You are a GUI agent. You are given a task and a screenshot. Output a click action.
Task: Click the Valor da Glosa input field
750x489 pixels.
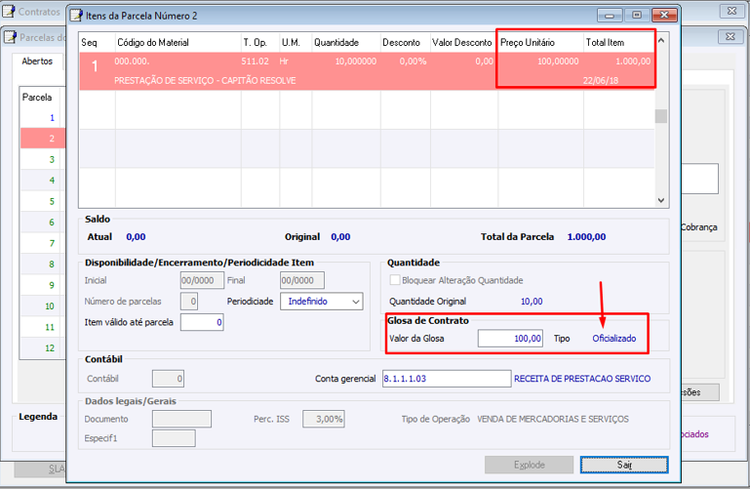click(510, 338)
